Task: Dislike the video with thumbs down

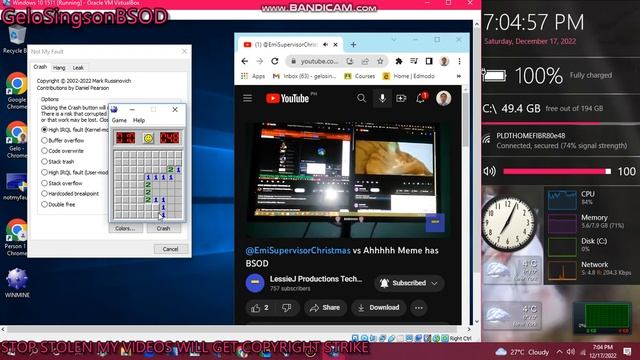Action: 287,308
